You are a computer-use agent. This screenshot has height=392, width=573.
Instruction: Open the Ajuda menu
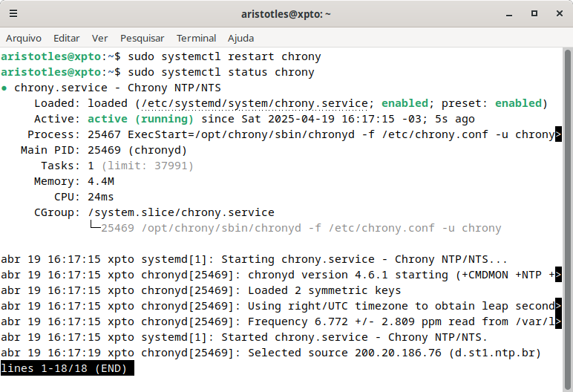pyautogui.click(x=240, y=39)
